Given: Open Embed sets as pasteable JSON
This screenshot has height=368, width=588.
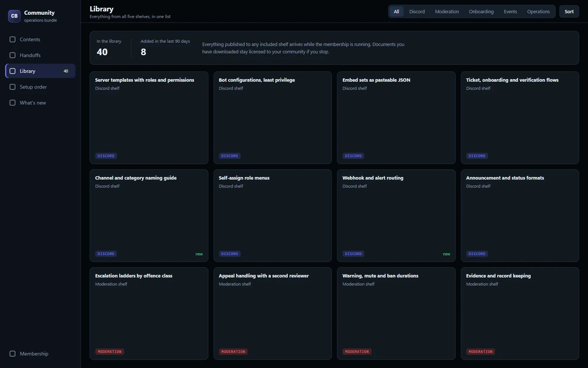Looking at the screenshot, I should tap(396, 118).
